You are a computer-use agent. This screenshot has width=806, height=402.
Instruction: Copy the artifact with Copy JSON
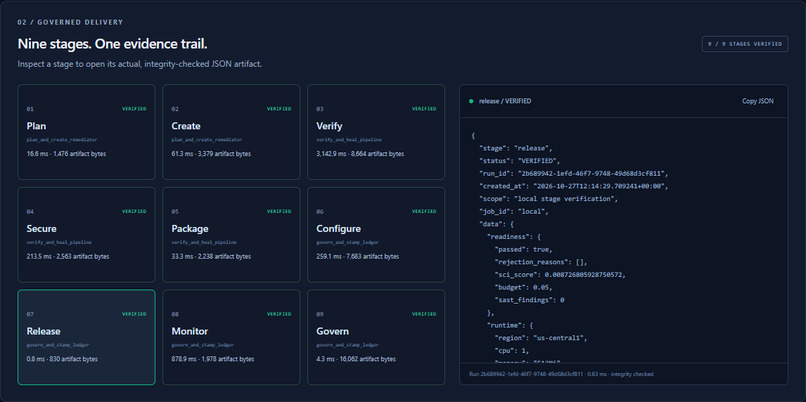click(x=757, y=101)
